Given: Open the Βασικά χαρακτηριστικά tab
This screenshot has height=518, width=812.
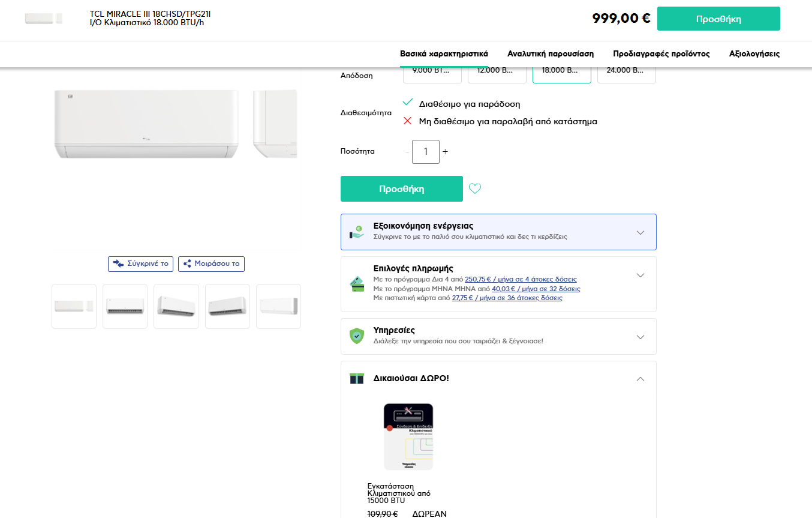Looking at the screenshot, I should coord(444,54).
